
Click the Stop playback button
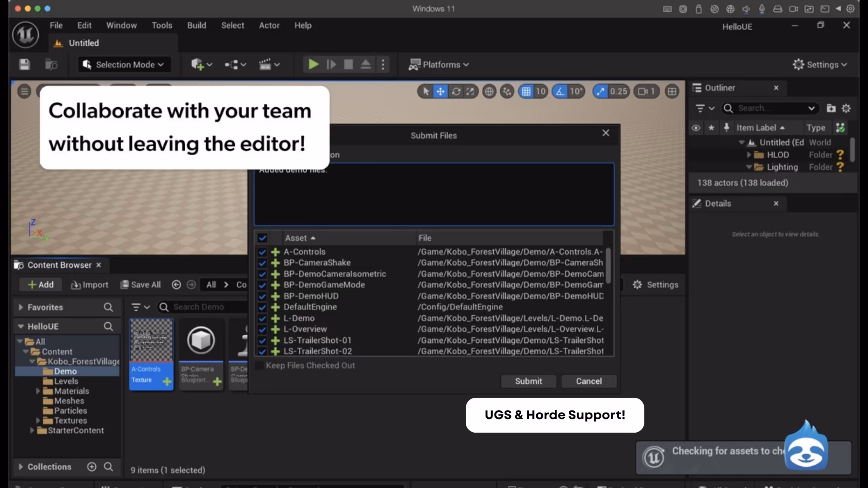click(x=348, y=64)
